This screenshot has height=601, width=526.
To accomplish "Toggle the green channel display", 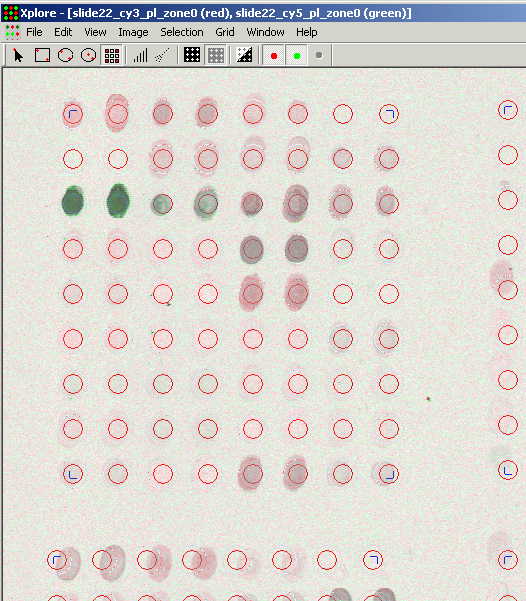I will [x=297, y=56].
